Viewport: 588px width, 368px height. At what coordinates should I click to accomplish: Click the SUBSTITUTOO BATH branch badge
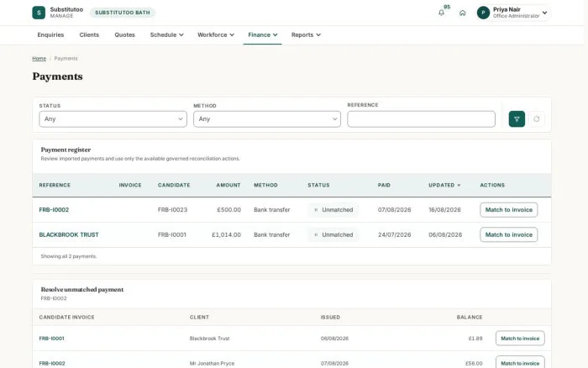coord(123,13)
